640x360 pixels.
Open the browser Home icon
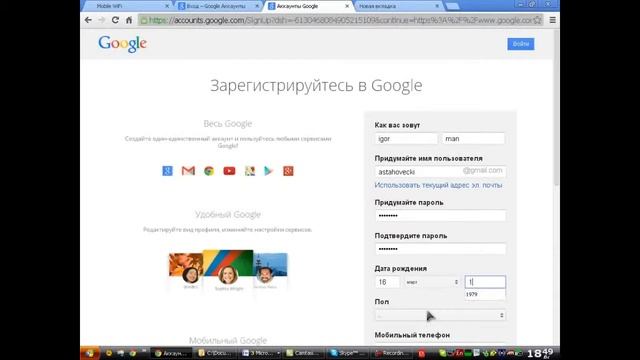[129, 20]
